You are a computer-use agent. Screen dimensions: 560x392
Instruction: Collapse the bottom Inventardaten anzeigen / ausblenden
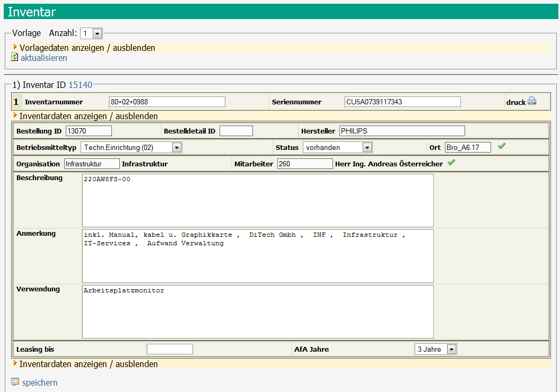(89, 364)
